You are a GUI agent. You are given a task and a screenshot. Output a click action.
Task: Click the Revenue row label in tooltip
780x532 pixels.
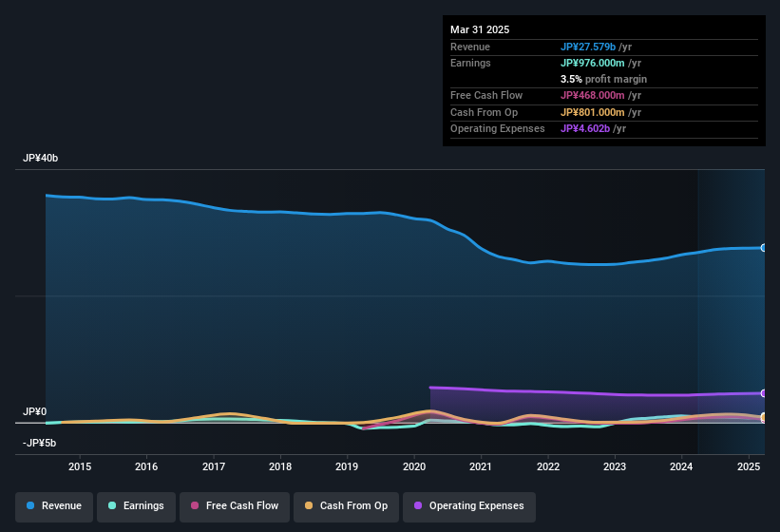pos(470,47)
